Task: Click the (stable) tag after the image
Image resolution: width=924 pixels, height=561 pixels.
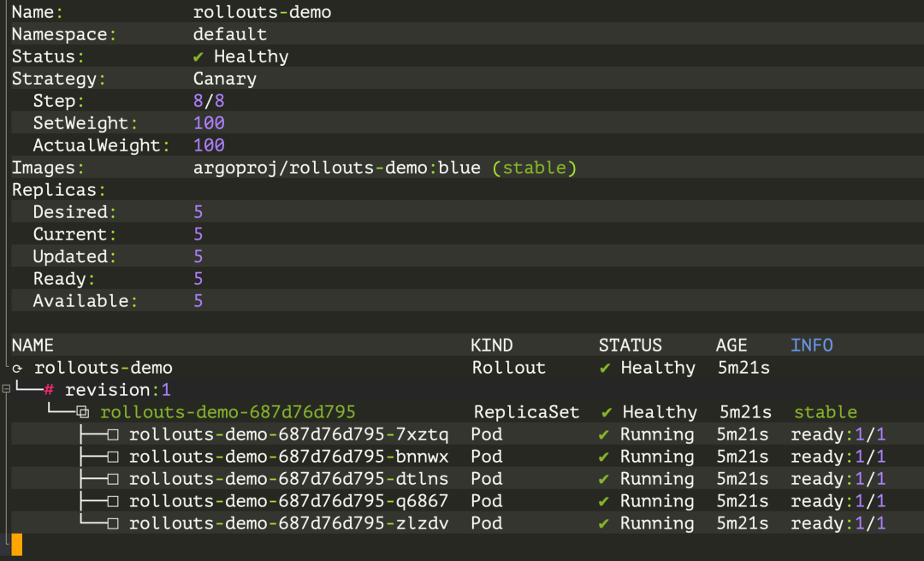Action: pos(535,168)
